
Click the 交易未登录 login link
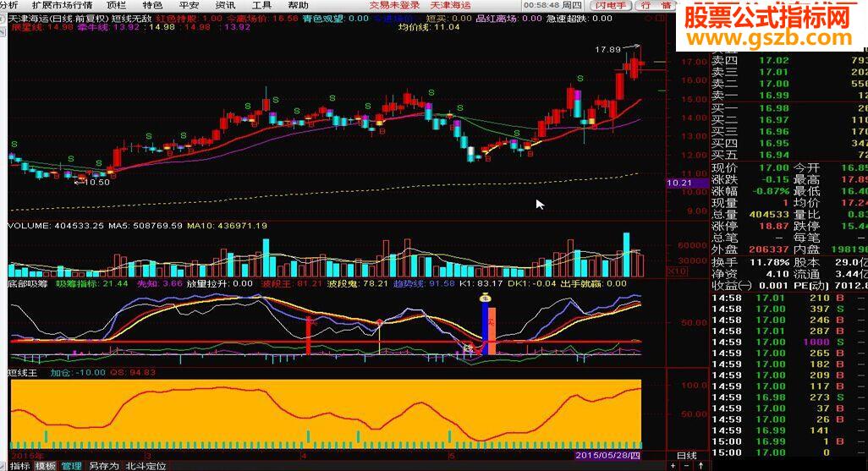click(395, 5)
